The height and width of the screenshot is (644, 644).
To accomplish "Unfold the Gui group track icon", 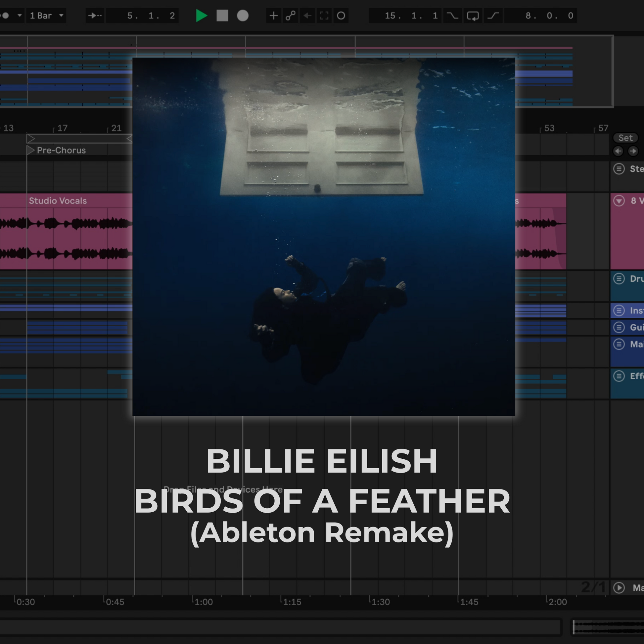I will coord(619,327).
